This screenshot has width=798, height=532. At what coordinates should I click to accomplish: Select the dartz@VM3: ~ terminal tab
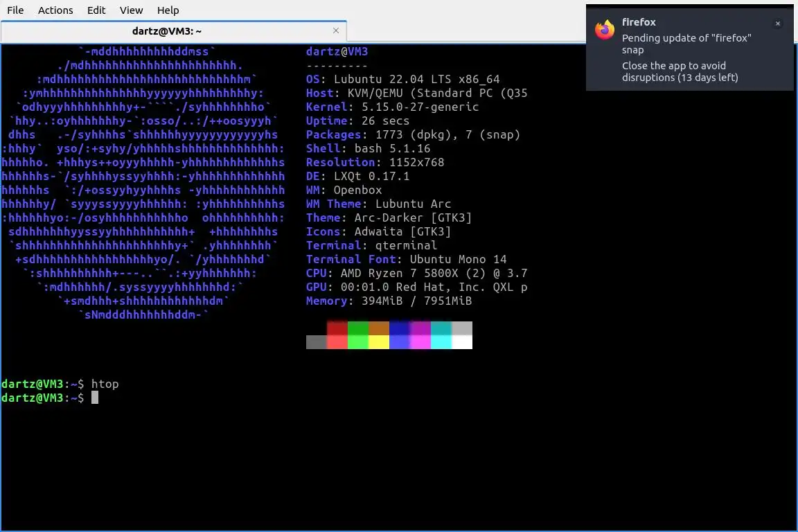(174, 31)
